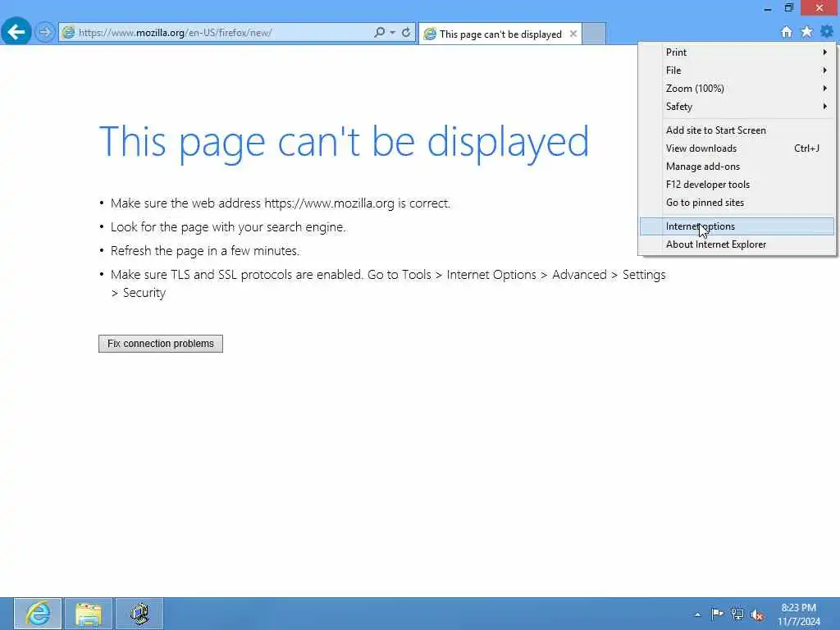This screenshot has width=840, height=630.
Task: Choose Go to pinned sites
Action: [x=737, y=203]
